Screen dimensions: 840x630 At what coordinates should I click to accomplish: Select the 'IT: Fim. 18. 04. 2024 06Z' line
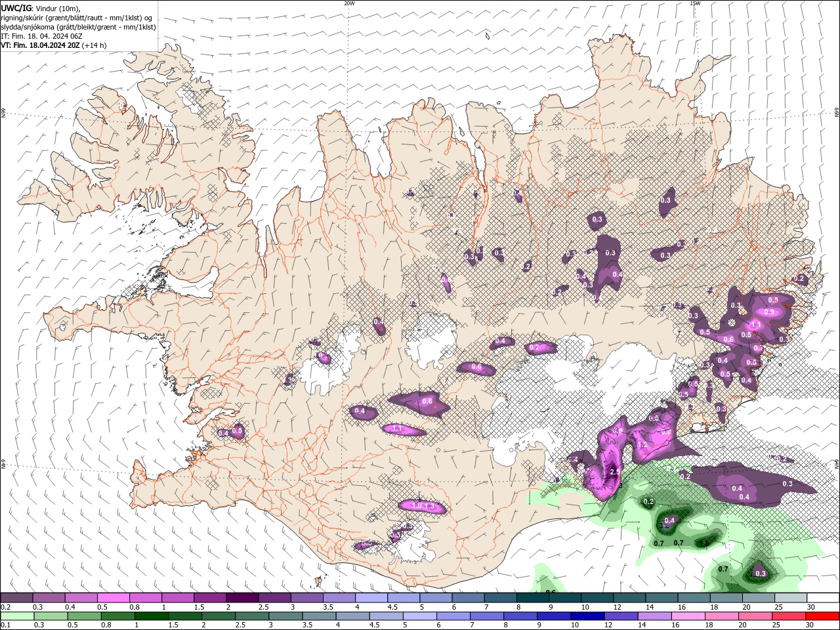[41, 36]
